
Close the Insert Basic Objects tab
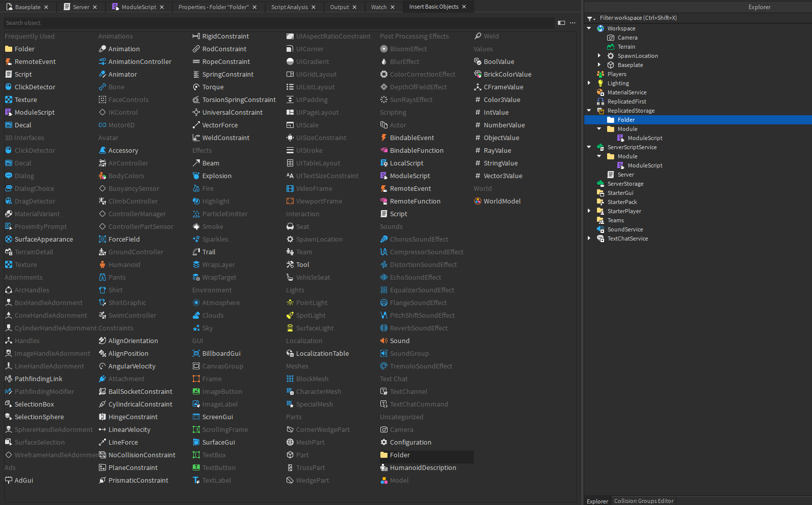[464, 7]
